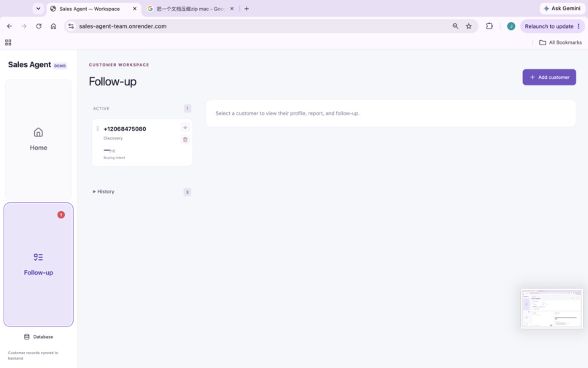
Task: Select customer +12068475080 card
Action: (142, 142)
